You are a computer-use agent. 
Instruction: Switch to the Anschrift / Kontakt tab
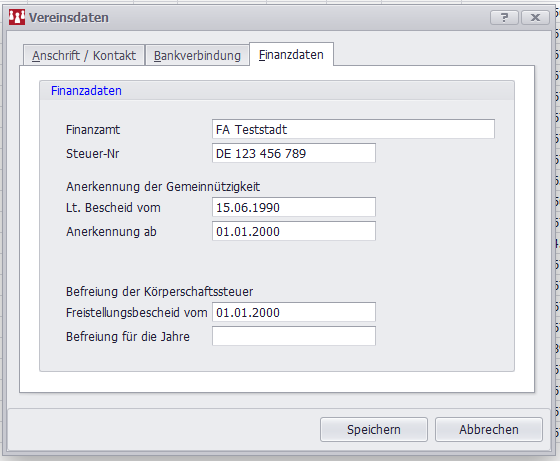[x=84, y=55]
